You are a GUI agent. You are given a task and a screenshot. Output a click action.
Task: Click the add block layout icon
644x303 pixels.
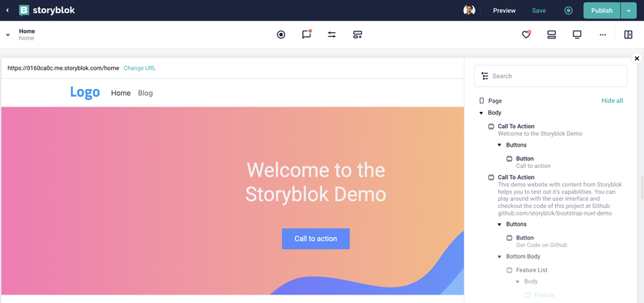click(x=357, y=35)
